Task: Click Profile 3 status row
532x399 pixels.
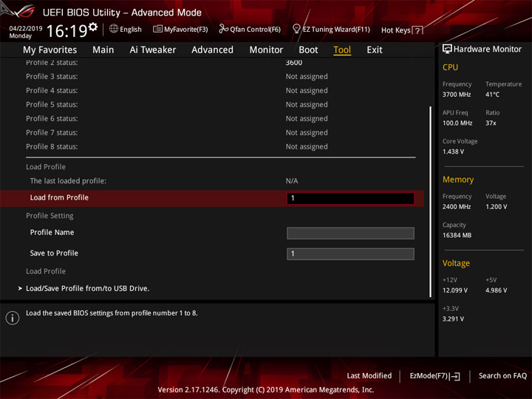Action: click(220, 77)
